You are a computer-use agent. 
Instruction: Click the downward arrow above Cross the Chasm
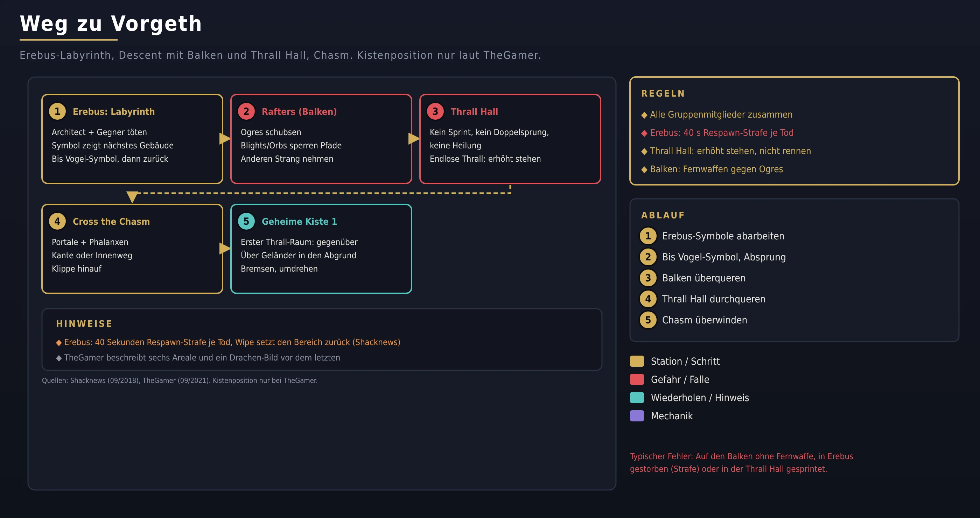(x=132, y=197)
